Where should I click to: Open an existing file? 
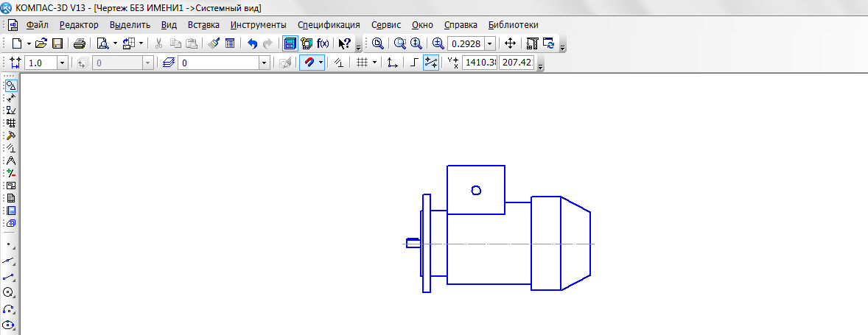41,43
